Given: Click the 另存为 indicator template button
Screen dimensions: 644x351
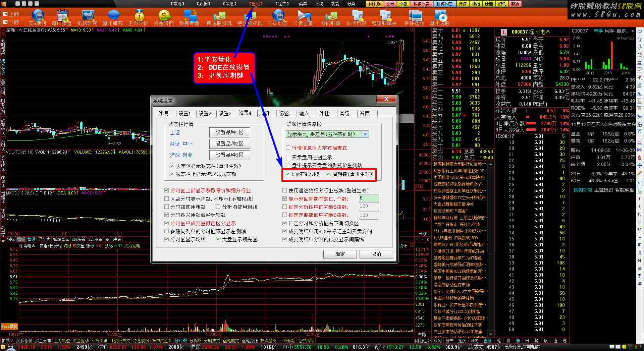Looking at the screenshot, I should tap(44, 239).
